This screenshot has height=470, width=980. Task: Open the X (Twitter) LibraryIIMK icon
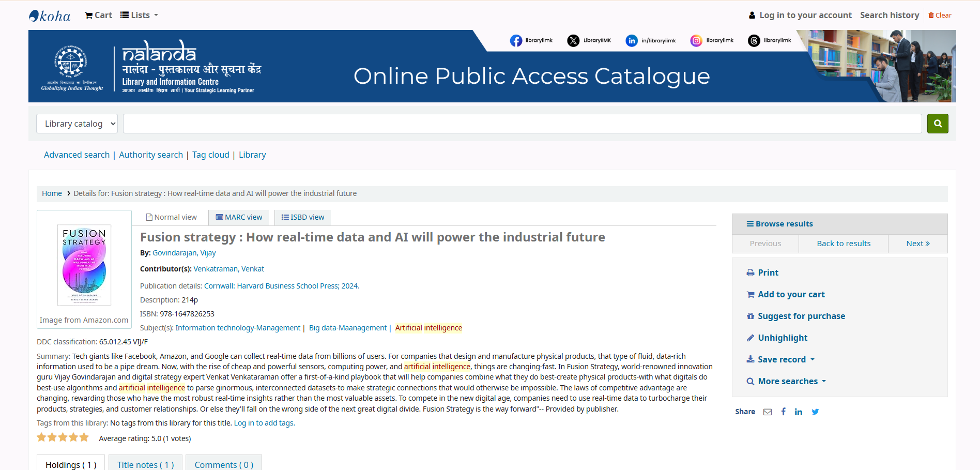point(573,41)
